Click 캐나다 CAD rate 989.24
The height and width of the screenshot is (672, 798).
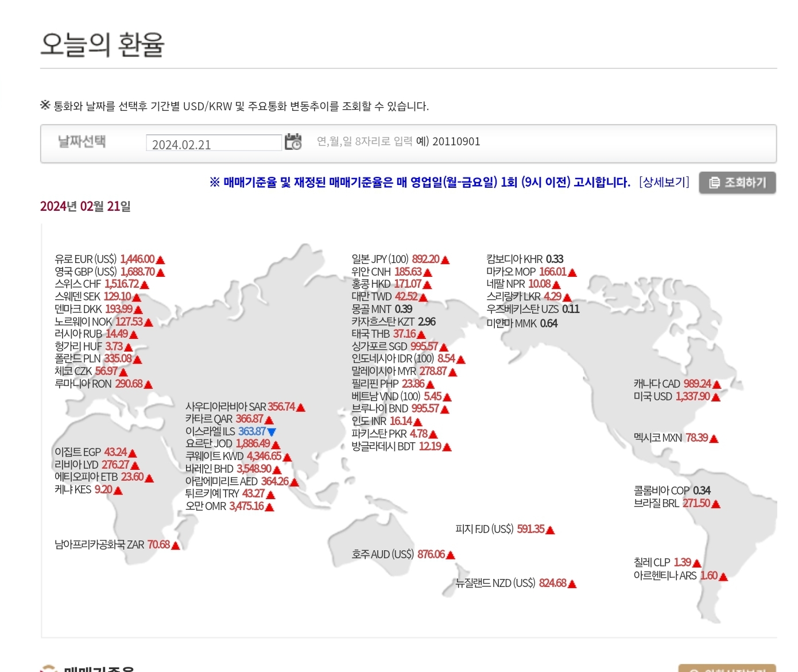point(698,384)
